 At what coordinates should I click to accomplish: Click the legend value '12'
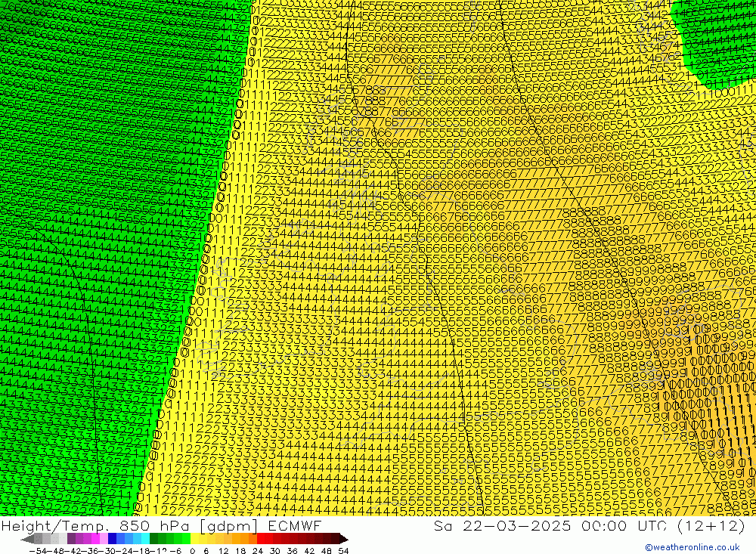click(x=224, y=551)
